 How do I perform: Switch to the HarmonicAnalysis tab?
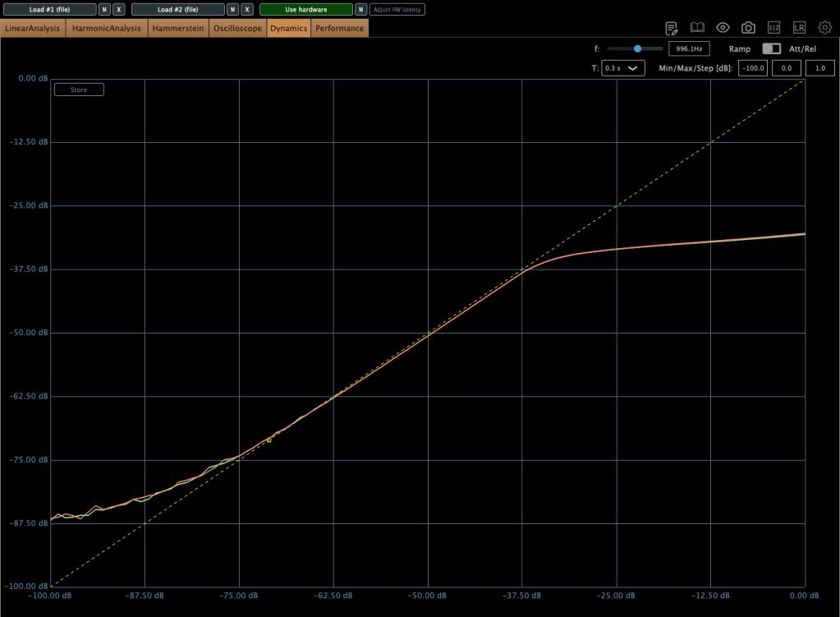click(107, 29)
